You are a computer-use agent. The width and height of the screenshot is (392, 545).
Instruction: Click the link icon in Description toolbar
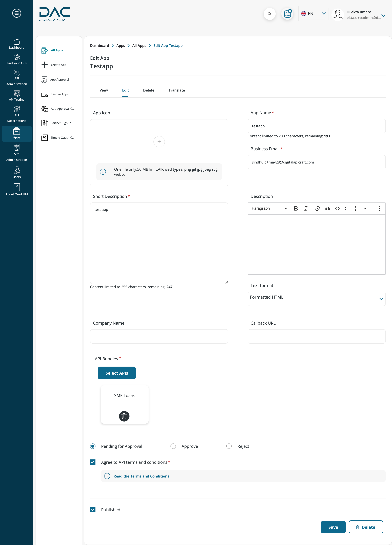coord(318,208)
